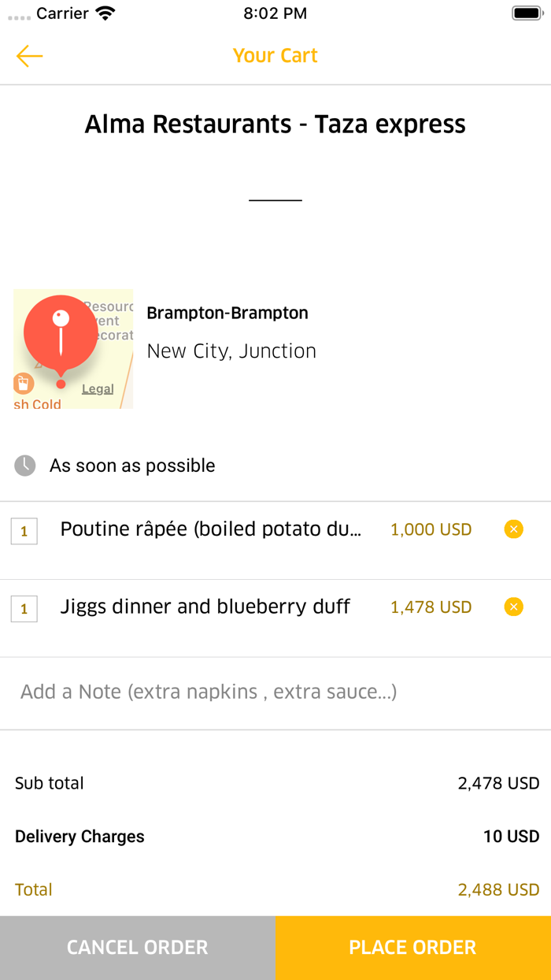This screenshot has width=551, height=980.
Task: Tap the clock icon for delivery time
Action: [x=24, y=465]
